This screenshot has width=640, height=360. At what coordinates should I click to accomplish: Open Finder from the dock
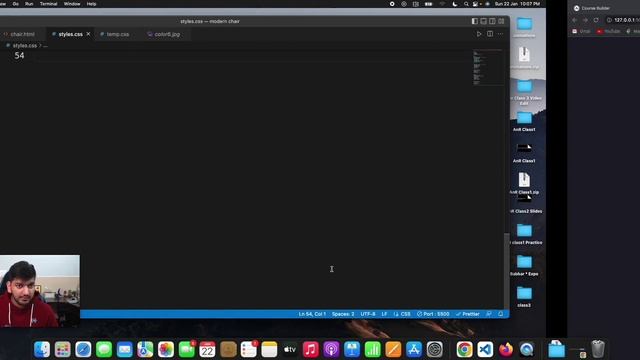click(x=42, y=349)
